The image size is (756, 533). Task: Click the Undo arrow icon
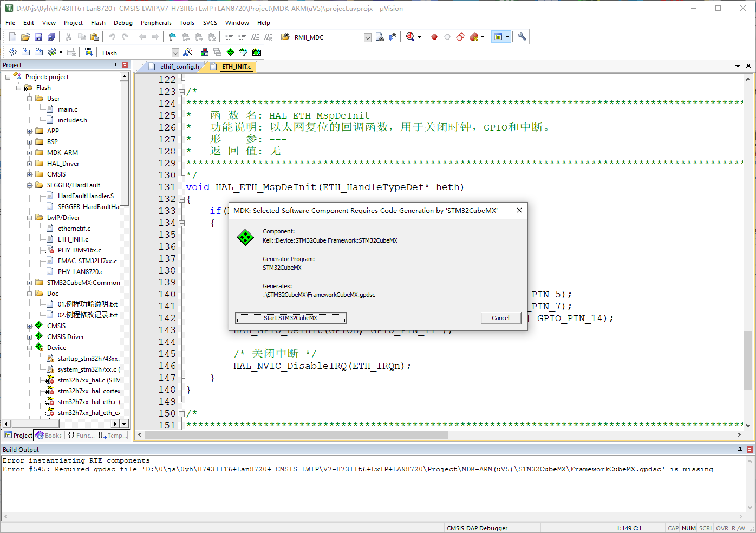(x=112, y=37)
